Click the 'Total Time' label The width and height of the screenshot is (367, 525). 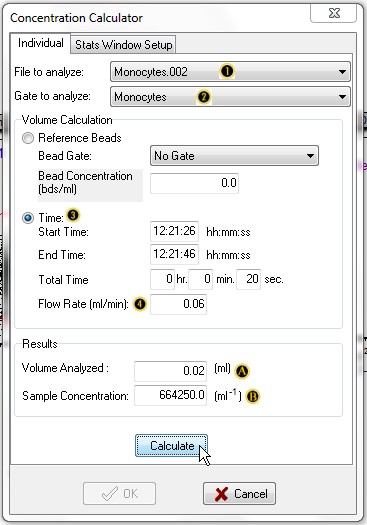(63, 280)
